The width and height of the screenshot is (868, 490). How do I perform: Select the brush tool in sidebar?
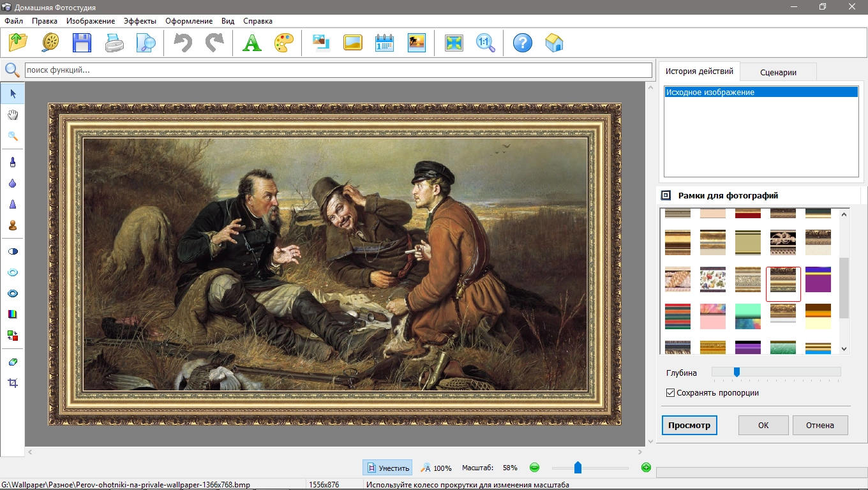pyautogui.click(x=13, y=163)
